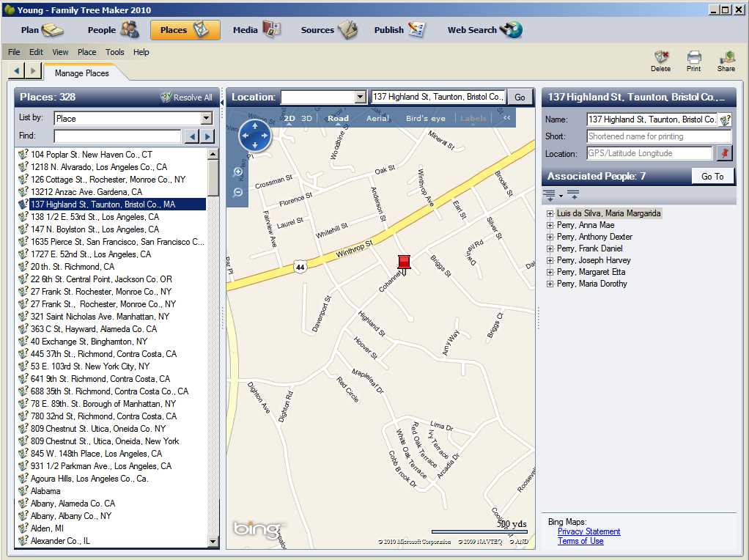749x560 pixels.
Task: Open the People workspace
Action: coord(113,29)
